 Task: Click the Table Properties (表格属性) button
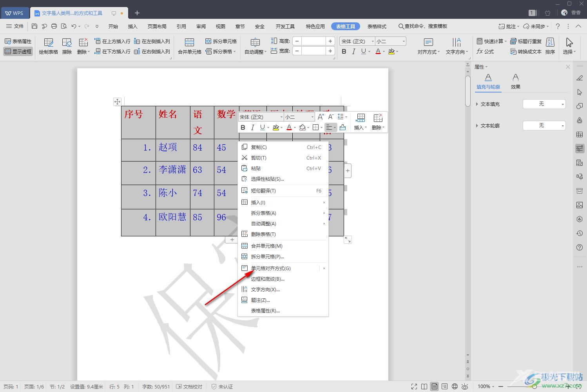tap(18, 41)
